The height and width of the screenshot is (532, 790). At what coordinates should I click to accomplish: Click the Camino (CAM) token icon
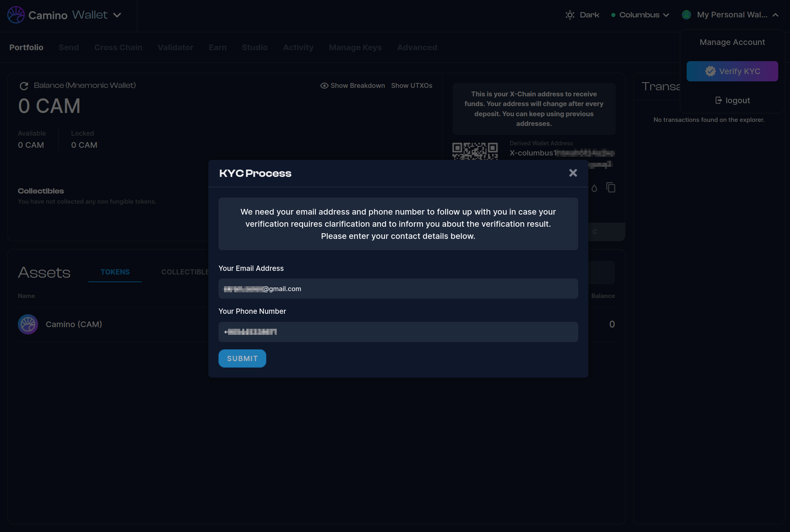click(28, 324)
